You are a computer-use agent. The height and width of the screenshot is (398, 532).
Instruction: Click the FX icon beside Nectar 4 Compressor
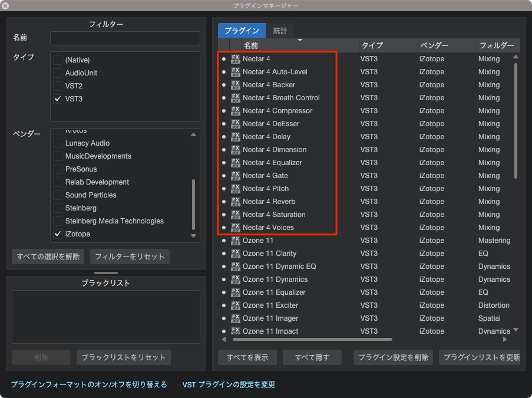pos(236,111)
